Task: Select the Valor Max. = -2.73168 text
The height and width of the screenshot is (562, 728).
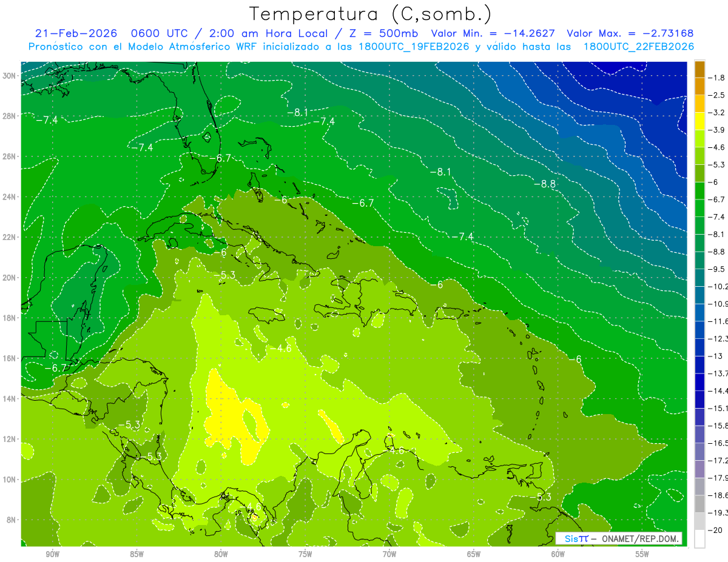Action: point(630,33)
